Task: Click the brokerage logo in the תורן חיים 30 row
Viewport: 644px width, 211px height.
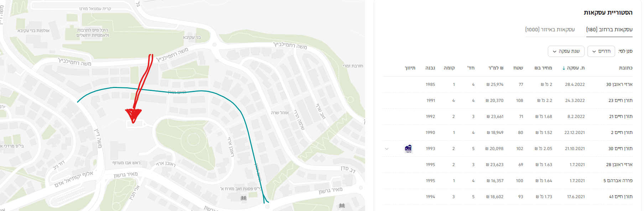Action: coord(408,149)
